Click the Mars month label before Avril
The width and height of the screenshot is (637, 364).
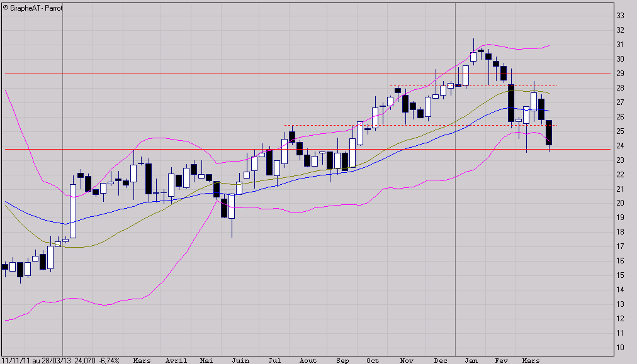pos(142,360)
